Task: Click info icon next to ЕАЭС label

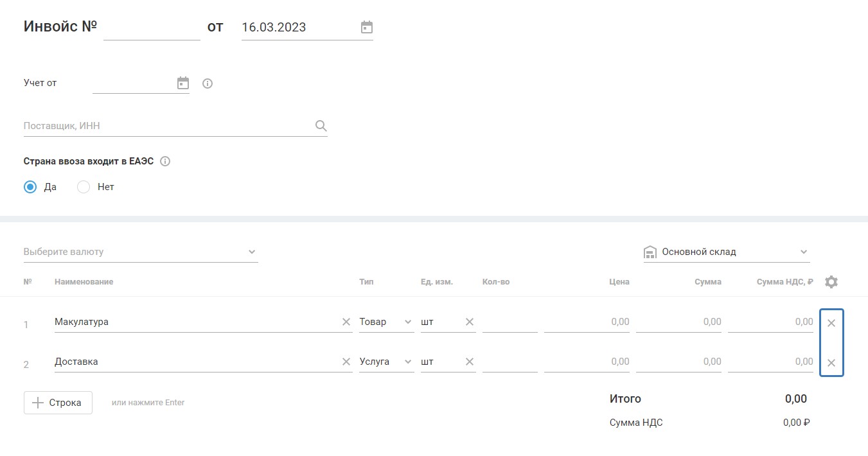Action: 165,161
